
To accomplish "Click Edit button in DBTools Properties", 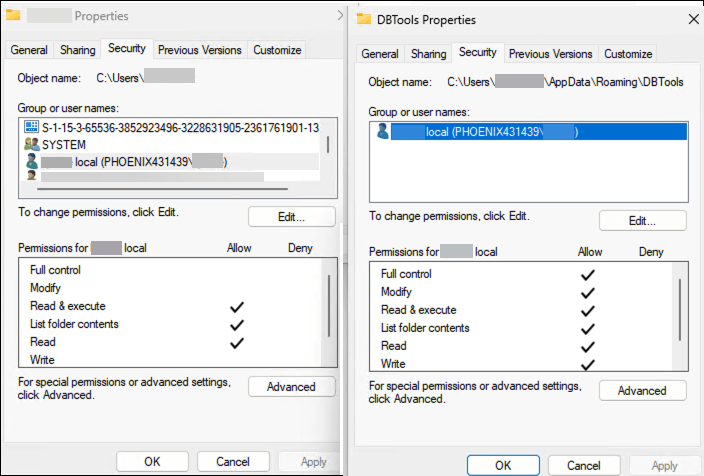I will point(642,220).
